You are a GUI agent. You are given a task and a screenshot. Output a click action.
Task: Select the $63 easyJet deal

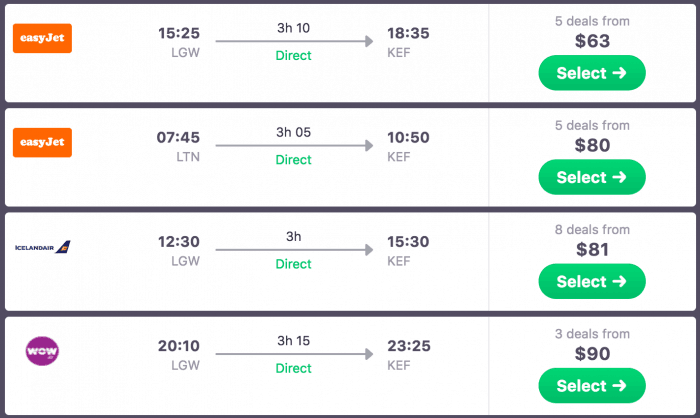point(591,73)
